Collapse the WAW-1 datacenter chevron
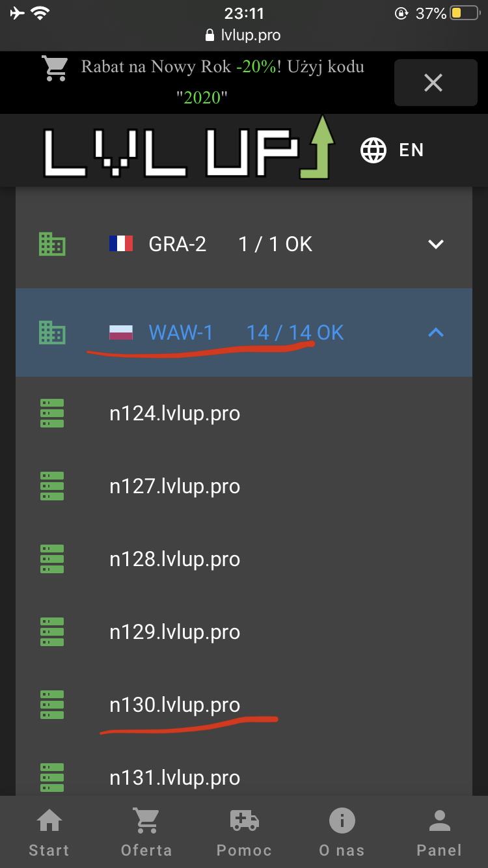The width and height of the screenshot is (488, 868). pos(435,333)
